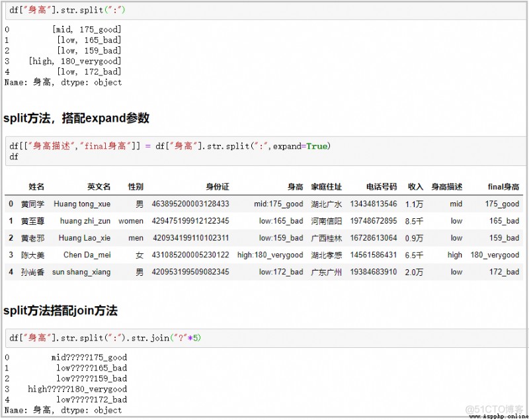
Task: Select the heading 'split方法，搭配expand参数'
Action: 76,118
